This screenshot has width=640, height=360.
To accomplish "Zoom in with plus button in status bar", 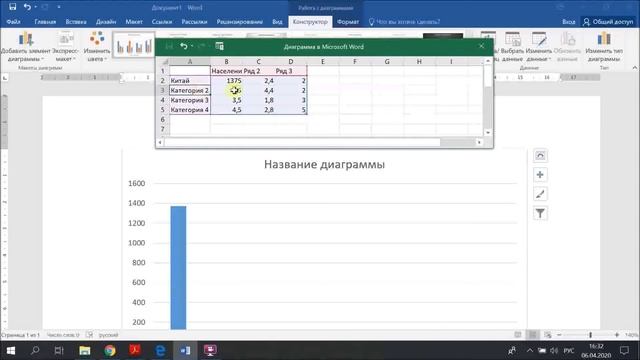I will click(x=617, y=335).
